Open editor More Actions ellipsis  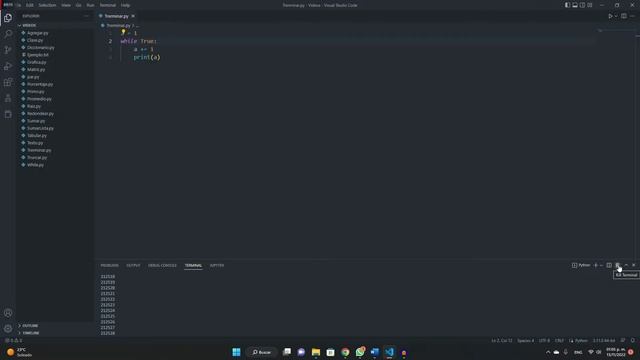(632, 16)
